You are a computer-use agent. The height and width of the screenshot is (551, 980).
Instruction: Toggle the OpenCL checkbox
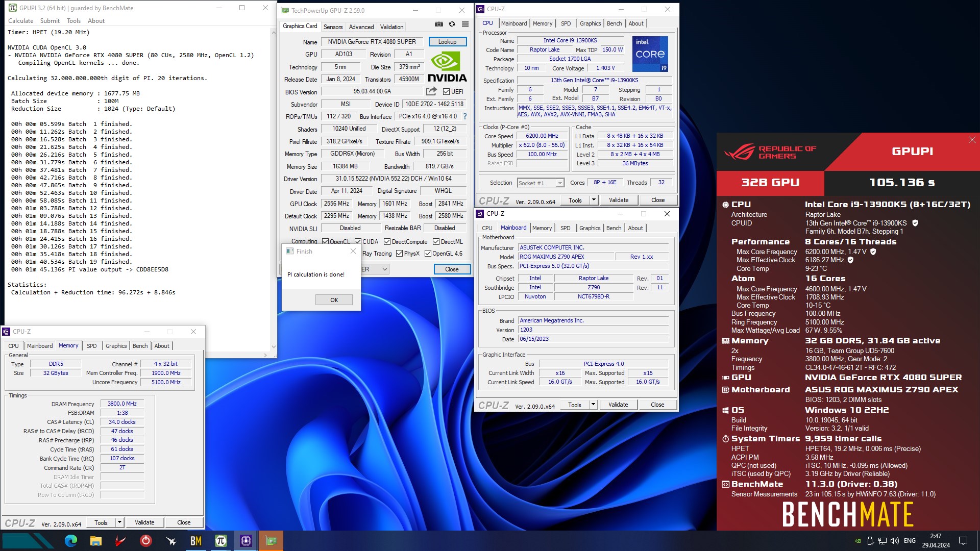click(x=325, y=242)
